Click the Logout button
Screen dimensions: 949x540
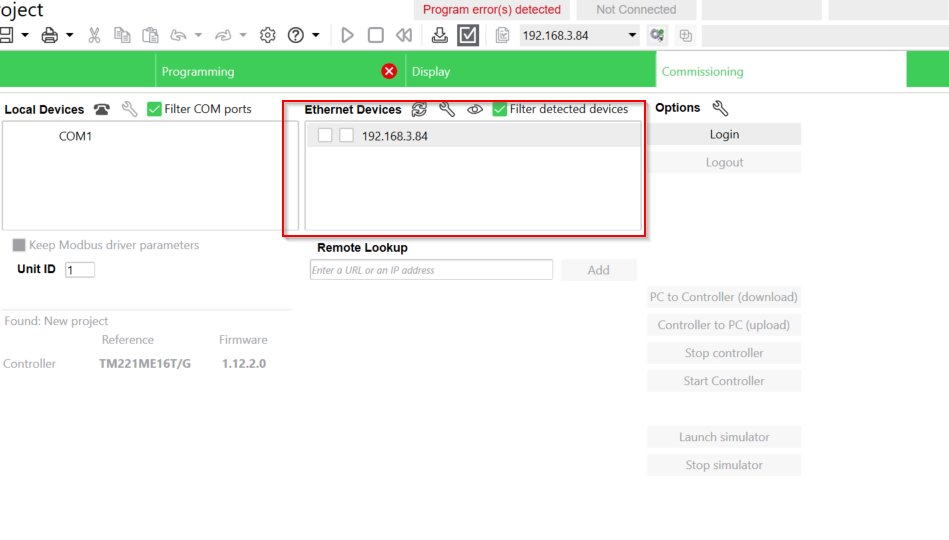724,162
